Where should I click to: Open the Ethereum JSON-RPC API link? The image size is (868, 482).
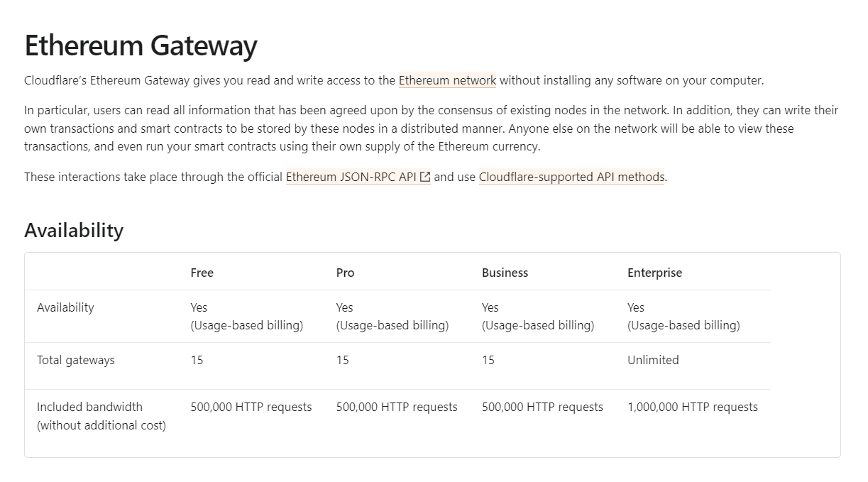click(x=351, y=177)
